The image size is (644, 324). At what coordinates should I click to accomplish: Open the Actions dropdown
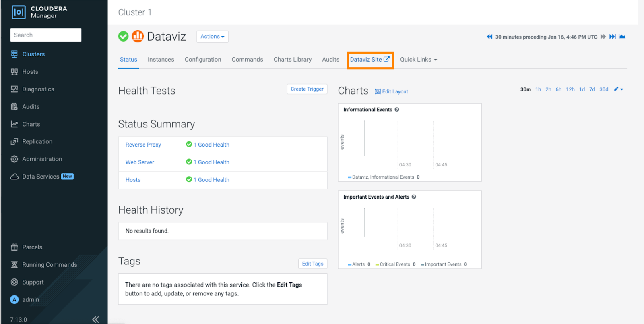[212, 37]
